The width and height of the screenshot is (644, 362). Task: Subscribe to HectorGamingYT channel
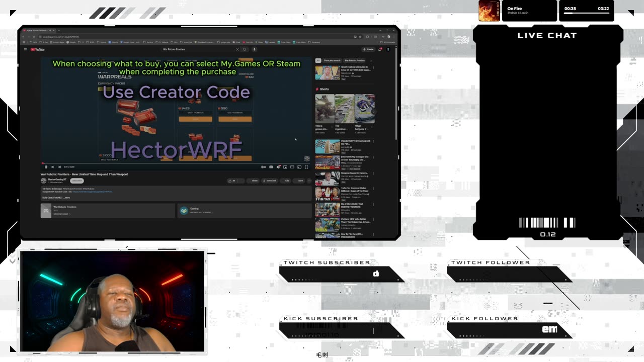click(x=76, y=181)
